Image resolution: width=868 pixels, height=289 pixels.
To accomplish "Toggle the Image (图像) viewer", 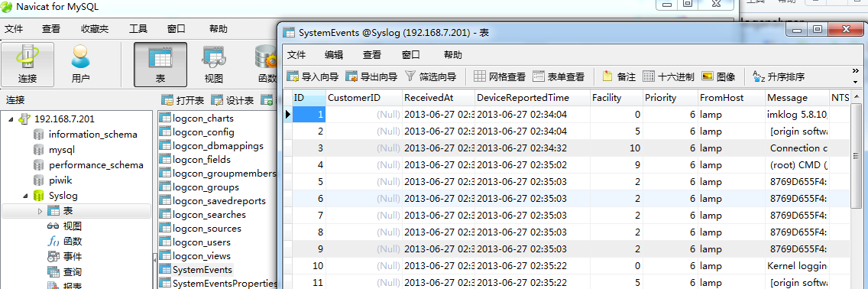I will tap(718, 76).
